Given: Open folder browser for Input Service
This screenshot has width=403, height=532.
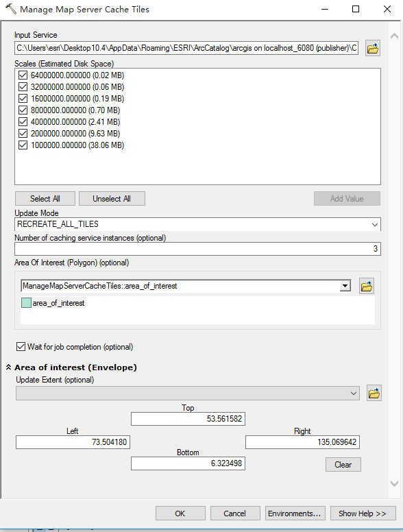Looking at the screenshot, I should click(372, 48).
